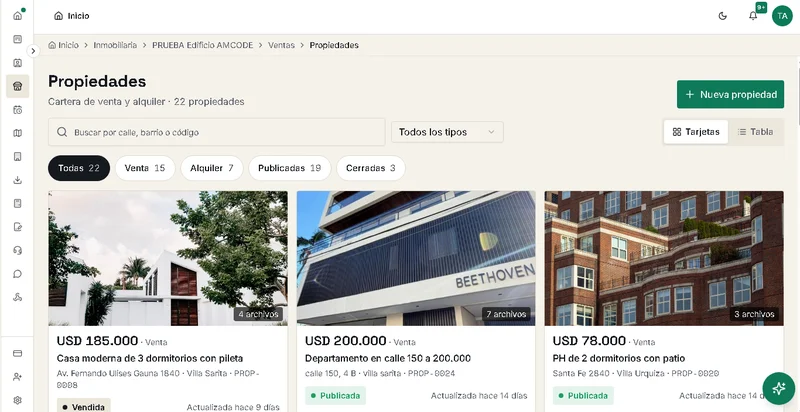Open the contact portrait sidebar icon

click(x=17, y=63)
